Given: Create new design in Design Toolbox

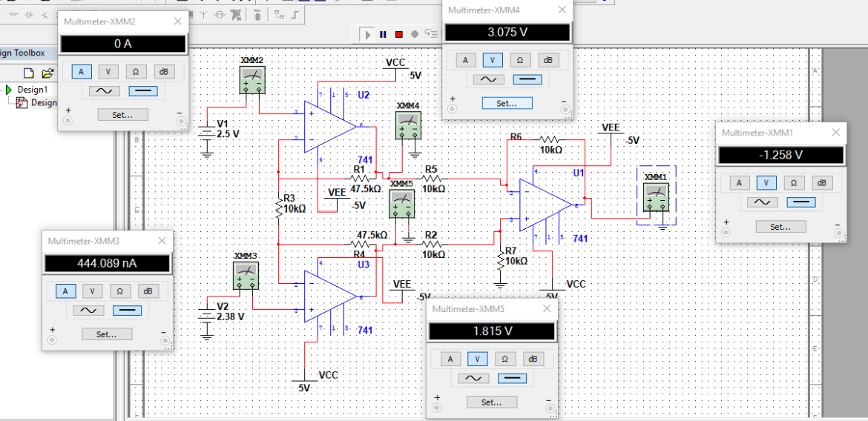Looking at the screenshot, I should pyautogui.click(x=29, y=73).
